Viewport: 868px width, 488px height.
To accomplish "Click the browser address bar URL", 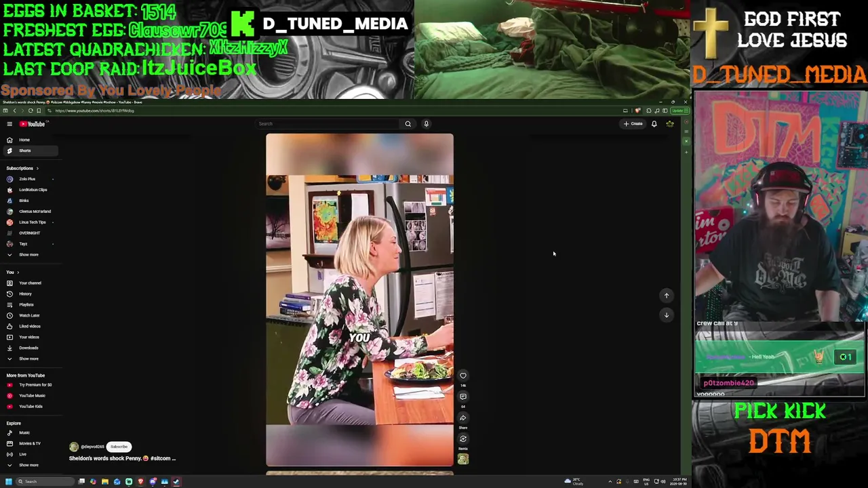I will point(95,111).
